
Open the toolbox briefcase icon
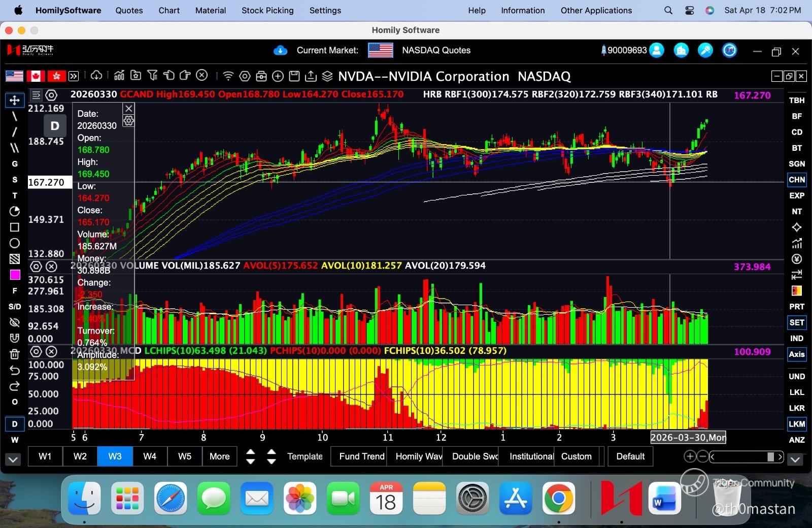261,76
